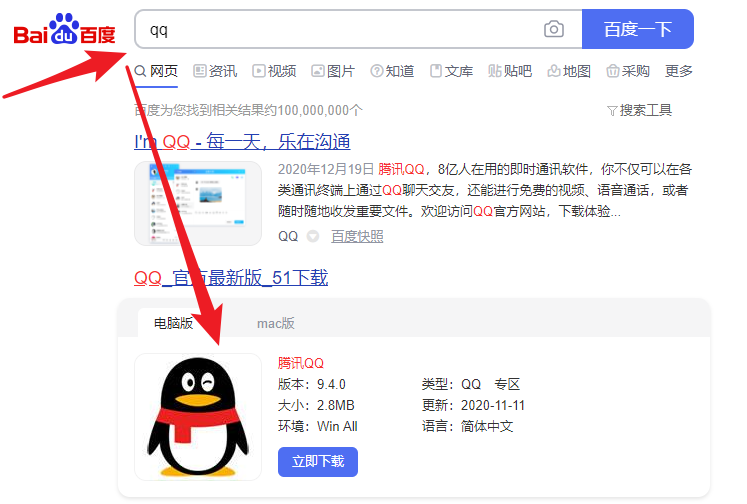
Task: Switch to the 资讯 tab
Action: 215,71
